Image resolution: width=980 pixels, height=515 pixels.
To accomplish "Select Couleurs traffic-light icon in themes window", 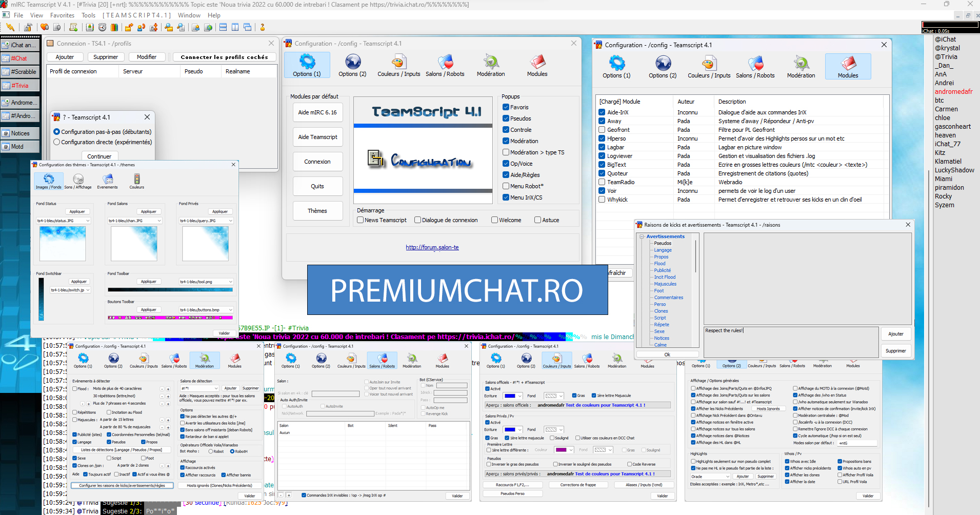I will 136,181.
